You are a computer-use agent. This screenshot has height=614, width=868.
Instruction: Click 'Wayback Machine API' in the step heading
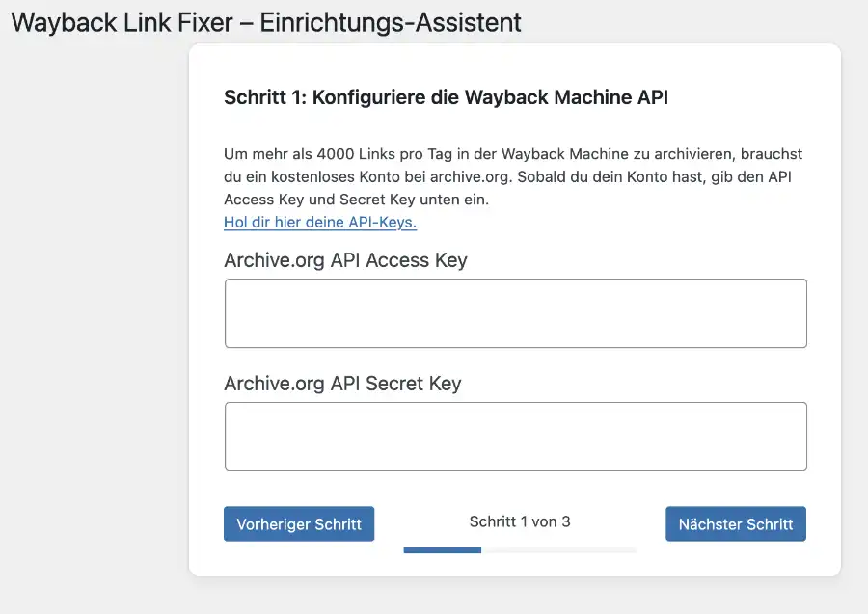point(567,97)
